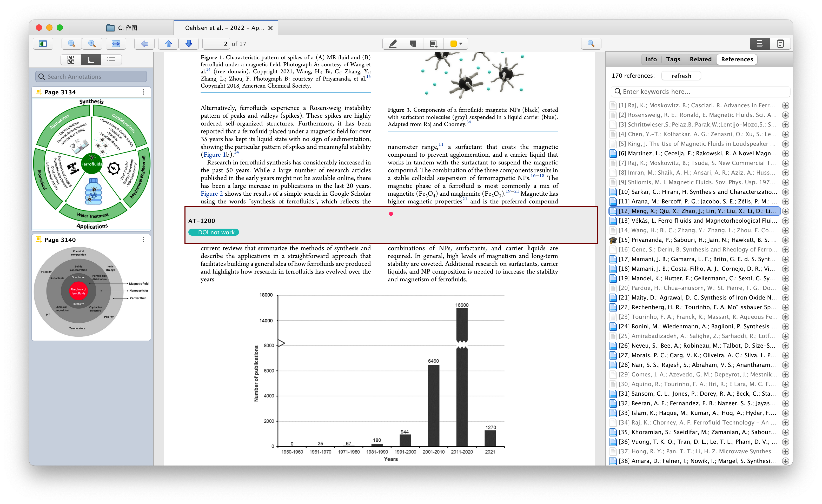The width and height of the screenshot is (822, 504).
Task: Select the note annotation tool
Action: [413, 44]
